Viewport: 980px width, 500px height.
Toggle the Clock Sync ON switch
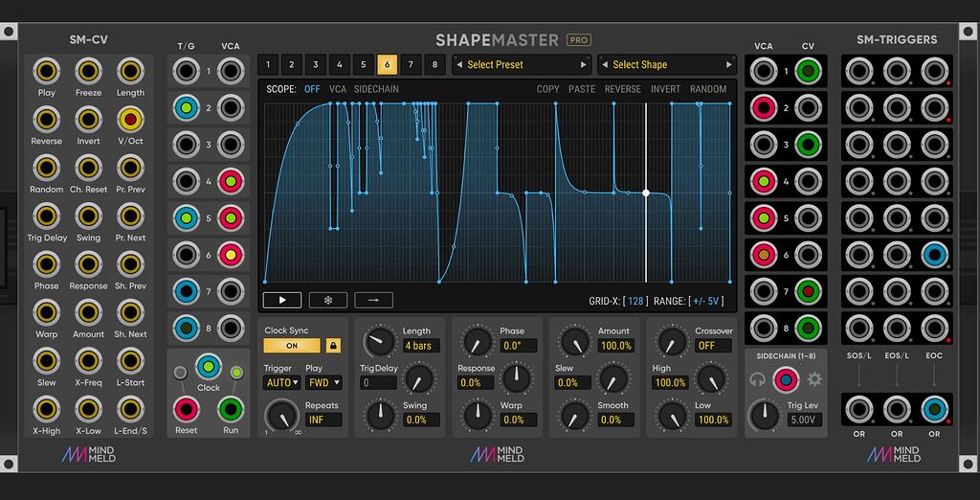click(292, 346)
